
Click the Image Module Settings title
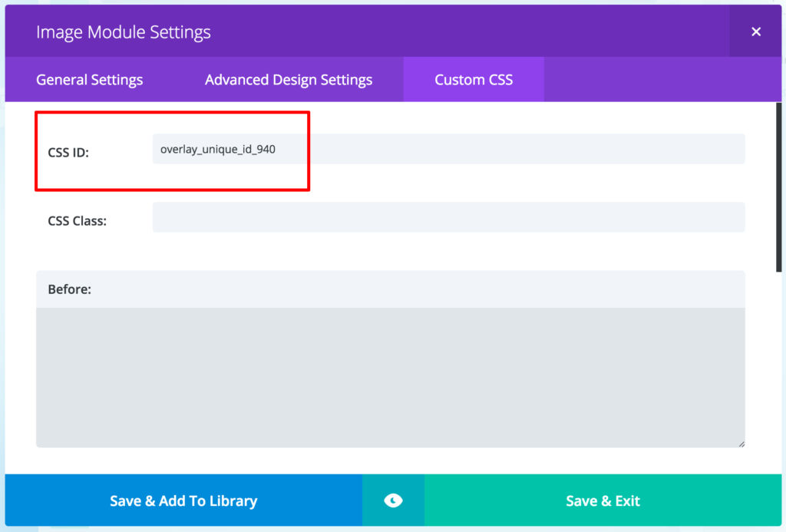123,31
